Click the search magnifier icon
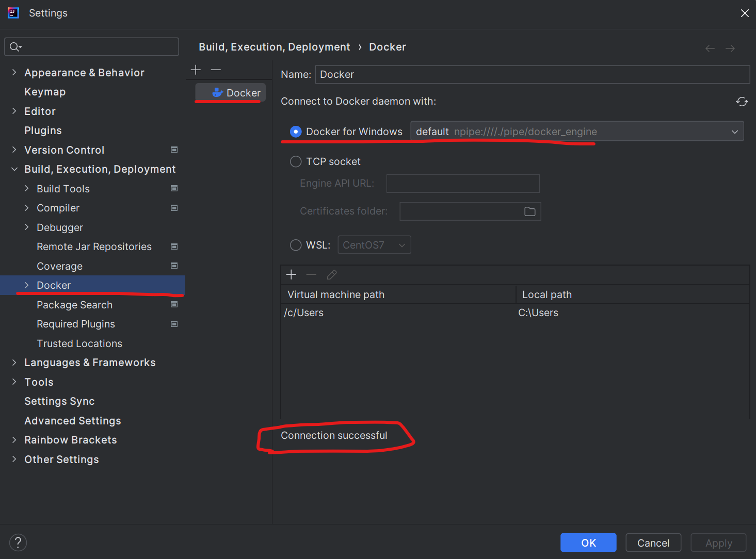This screenshot has height=559, width=756. click(x=15, y=47)
